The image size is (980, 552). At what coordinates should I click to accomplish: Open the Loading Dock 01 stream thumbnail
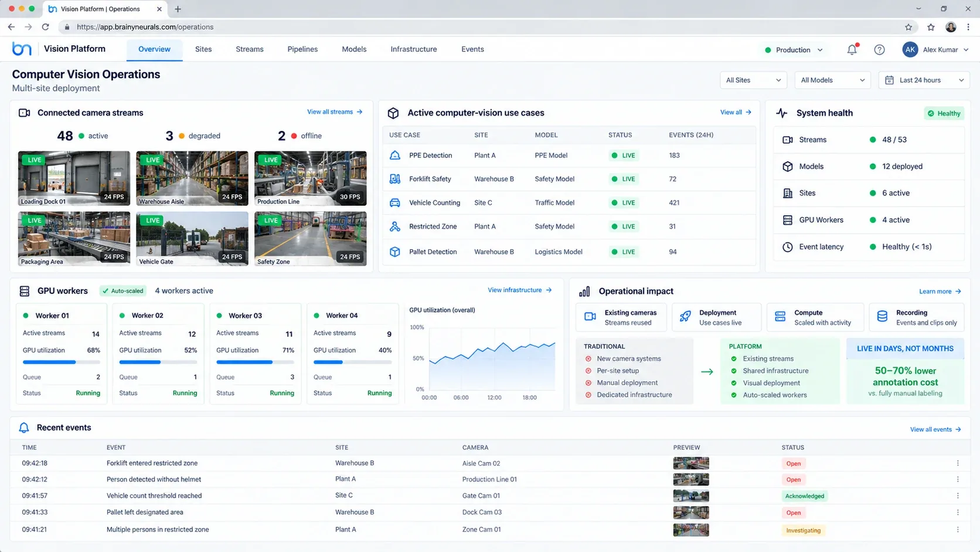74,178
